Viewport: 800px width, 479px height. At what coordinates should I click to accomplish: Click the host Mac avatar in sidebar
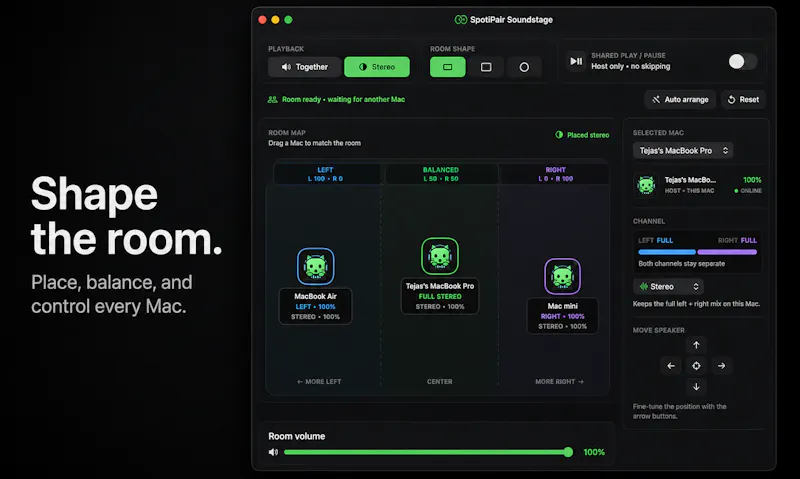click(646, 185)
